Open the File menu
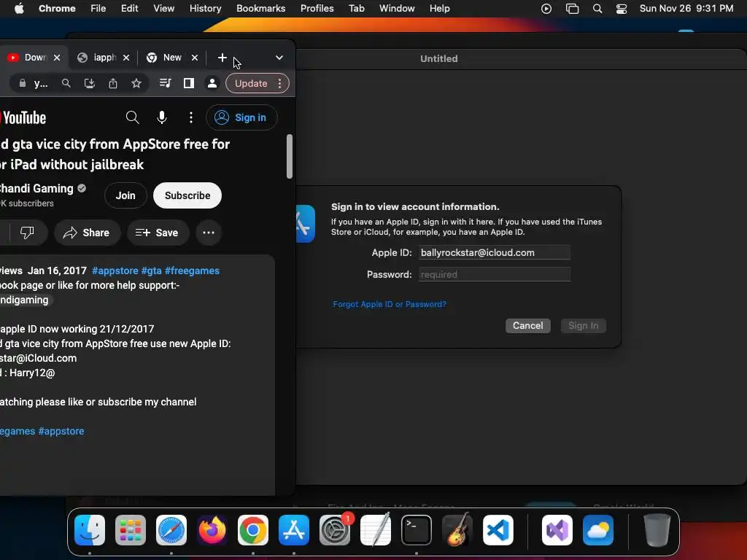 [98, 8]
